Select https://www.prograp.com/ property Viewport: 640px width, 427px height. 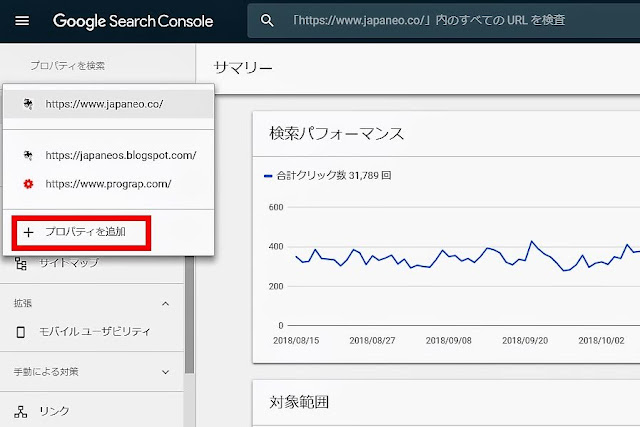pyautogui.click(x=108, y=184)
